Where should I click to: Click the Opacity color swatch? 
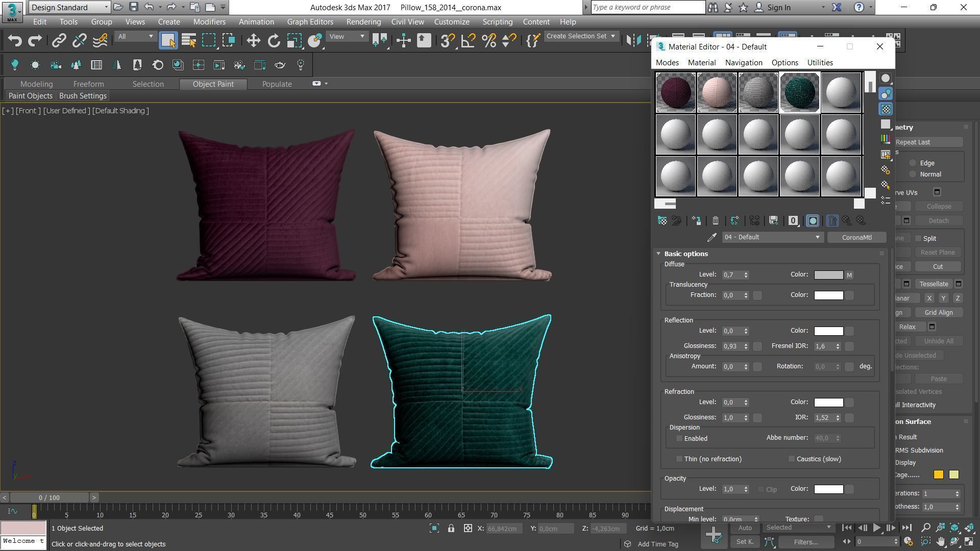click(x=828, y=489)
